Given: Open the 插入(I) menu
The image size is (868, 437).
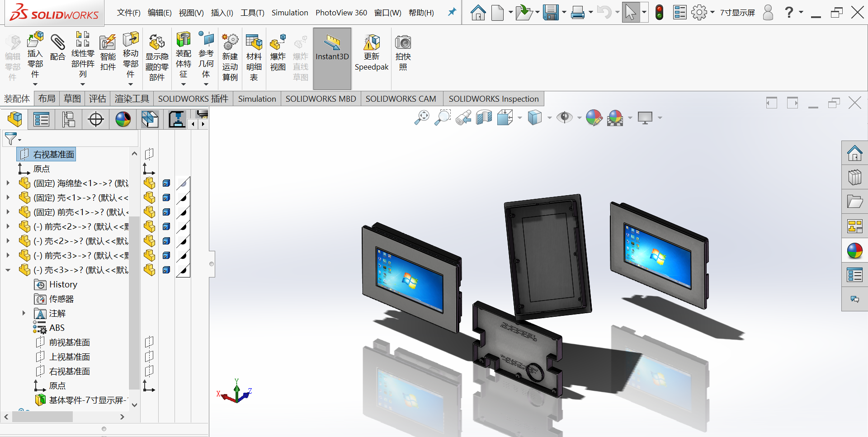Looking at the screenshot, I should 222,13.
